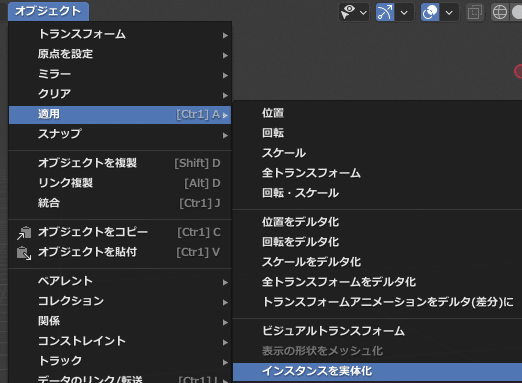The image size is (522, 383).
Task: Toggle the show gizmo button
Action: 385,12
